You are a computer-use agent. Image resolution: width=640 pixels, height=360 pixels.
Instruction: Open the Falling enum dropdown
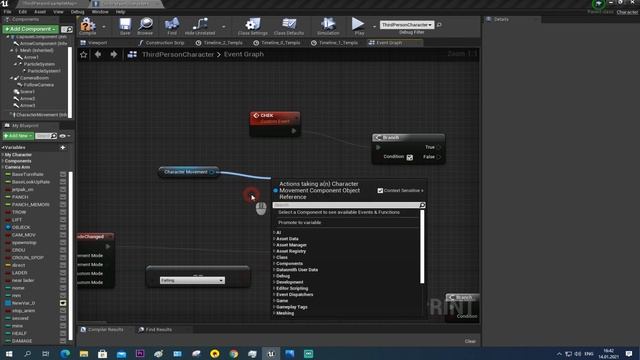click(x=192, y=280)
